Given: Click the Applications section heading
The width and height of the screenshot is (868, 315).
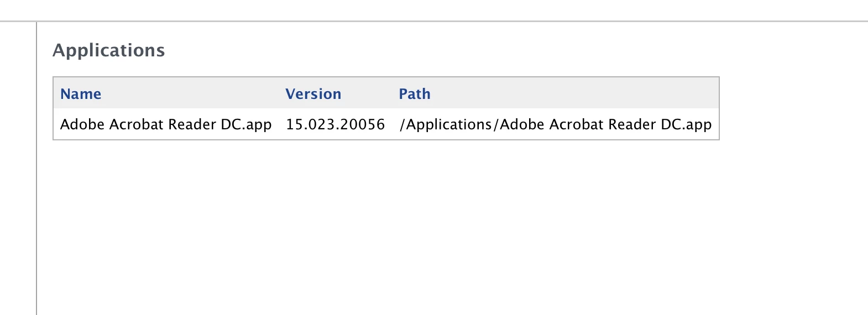Looking at the screenshot, I should pyautogui.click(x=109, y=50).
